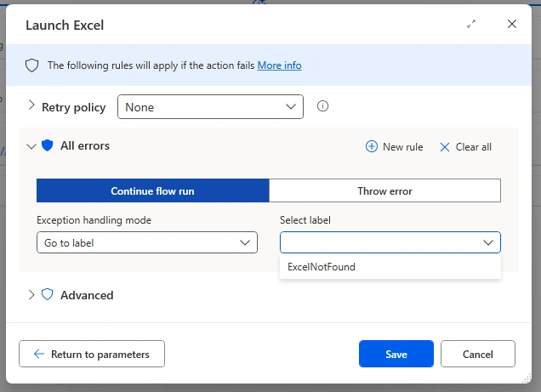Click the back arrow on Return to parameters
Screen dimensions: 541x392
click(39, 354)
